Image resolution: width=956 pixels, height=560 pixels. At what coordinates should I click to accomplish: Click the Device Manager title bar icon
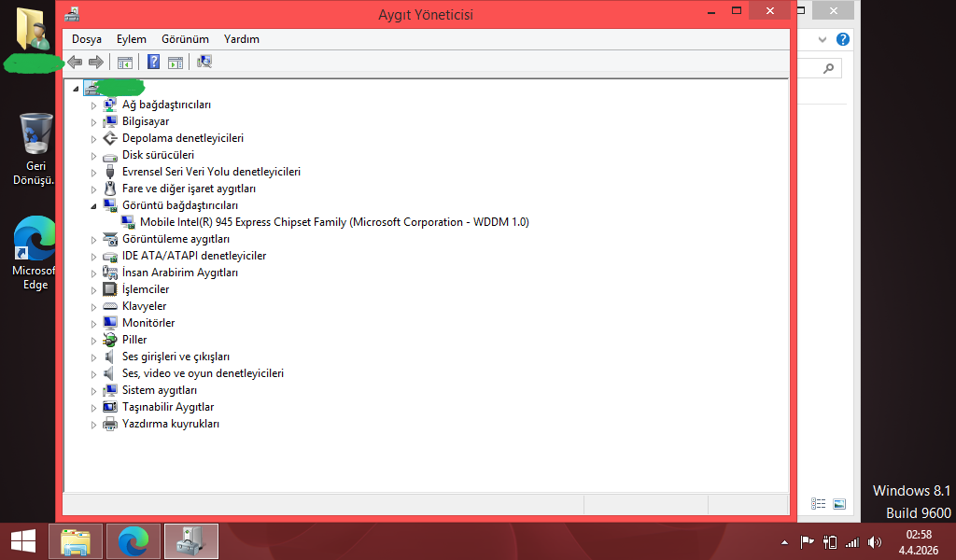point(72,13)
